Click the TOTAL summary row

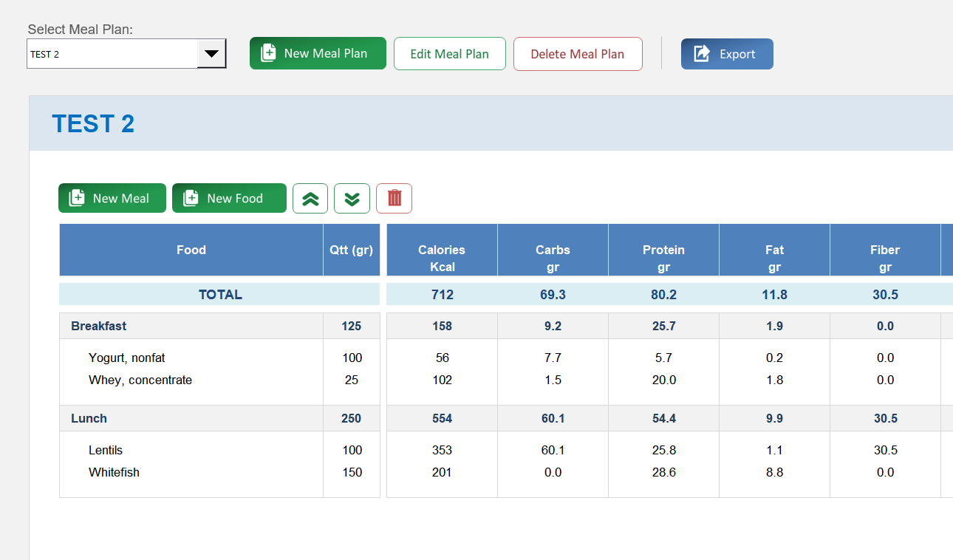pyautogui.click(x=219, y=294)
